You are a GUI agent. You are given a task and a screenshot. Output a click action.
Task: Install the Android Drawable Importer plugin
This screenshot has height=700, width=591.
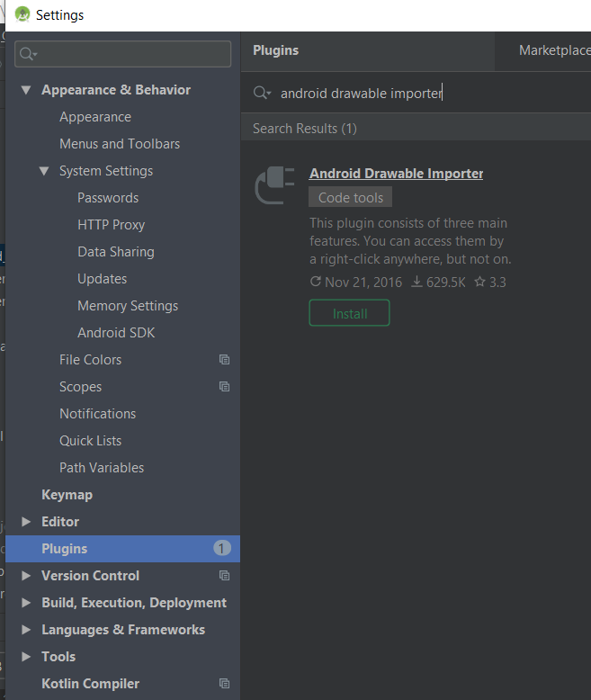(349, 313)
